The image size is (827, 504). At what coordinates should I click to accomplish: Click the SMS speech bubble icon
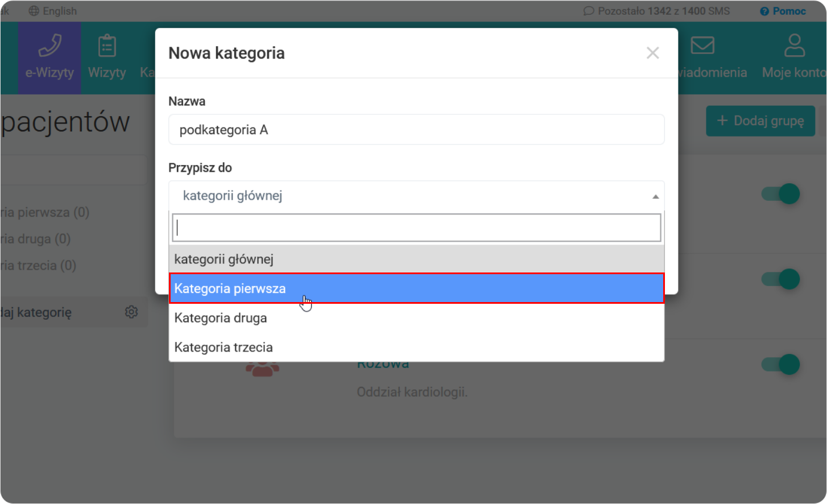point(589,11)
